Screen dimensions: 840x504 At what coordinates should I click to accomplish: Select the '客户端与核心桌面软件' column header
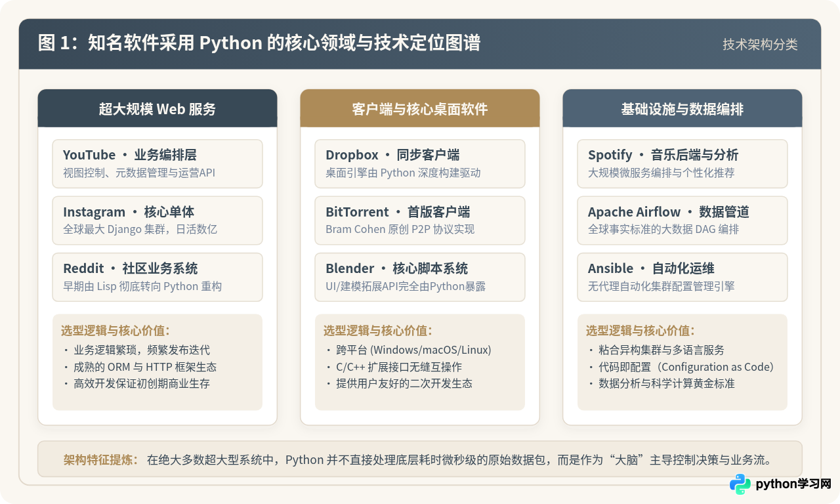(420, 108)
